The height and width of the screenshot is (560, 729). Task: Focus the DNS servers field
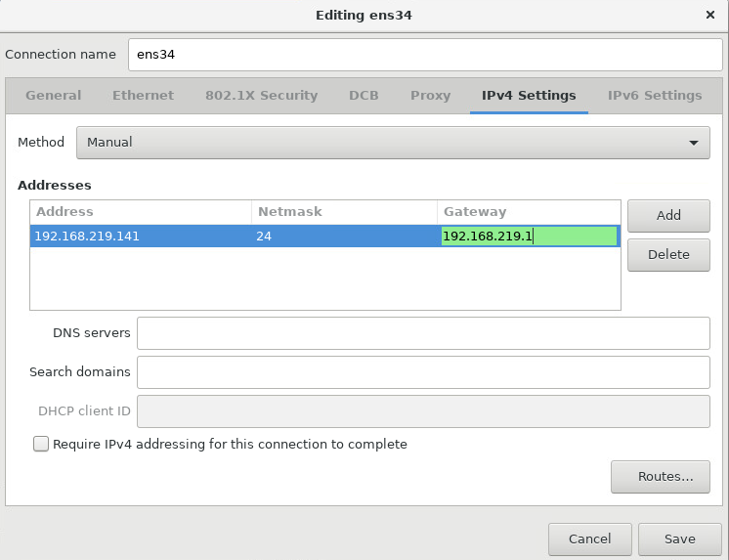pos(423,333)
